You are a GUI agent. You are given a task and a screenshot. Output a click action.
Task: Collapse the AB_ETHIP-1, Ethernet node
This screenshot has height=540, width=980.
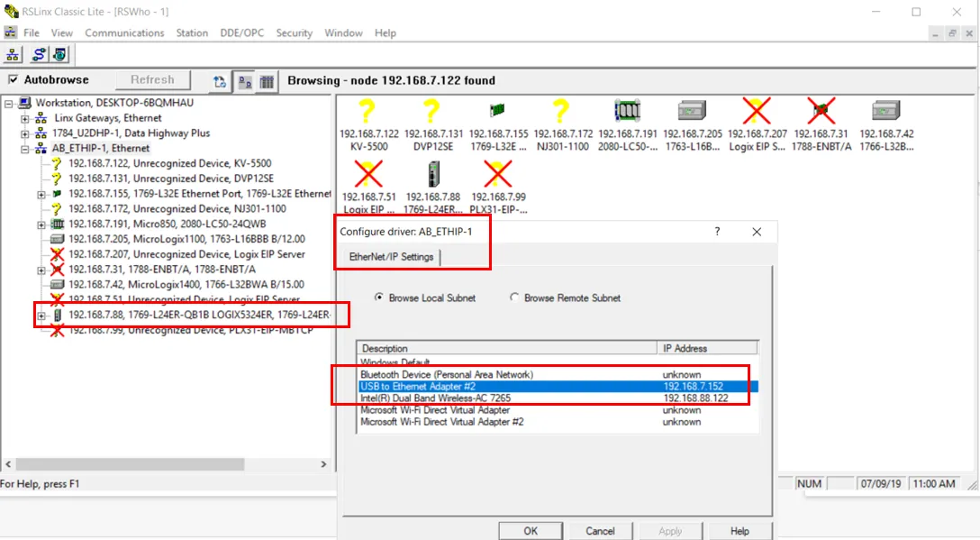(x=25, y=148)
